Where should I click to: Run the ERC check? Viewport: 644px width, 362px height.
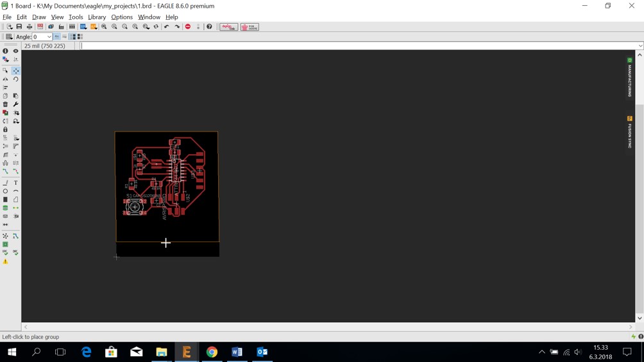click(5, 252)
